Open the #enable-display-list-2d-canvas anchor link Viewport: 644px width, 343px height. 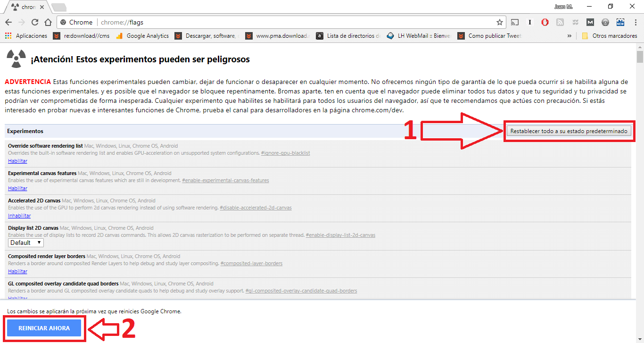tap(340, 235)
